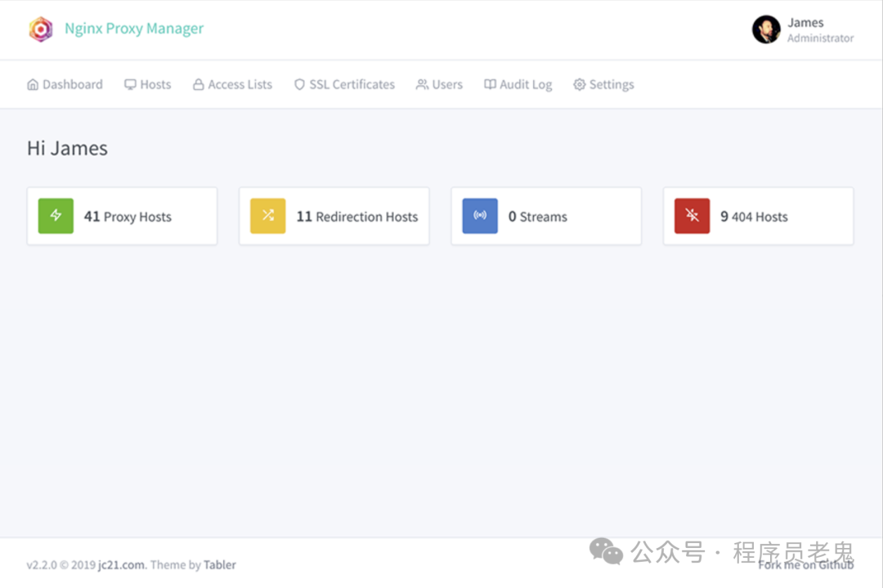The width and height of the screenshot is (883, 588).
Task: Follow the Tabler theme link
Action: point(220,565)
